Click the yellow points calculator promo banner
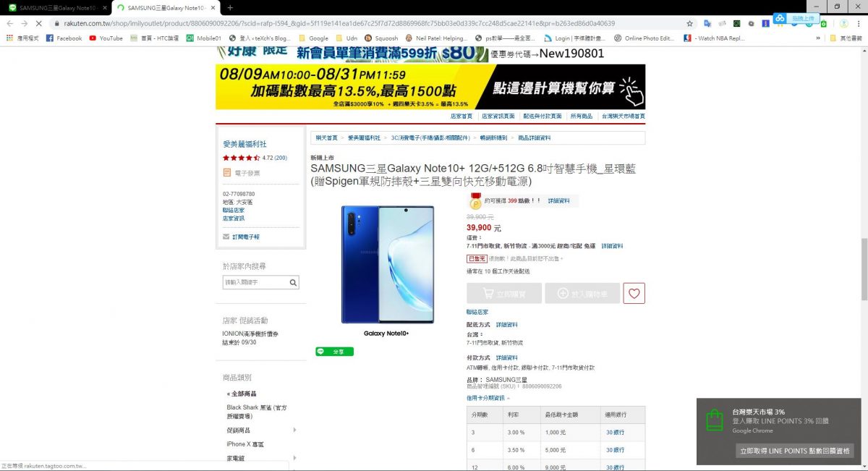 (430, 87)
